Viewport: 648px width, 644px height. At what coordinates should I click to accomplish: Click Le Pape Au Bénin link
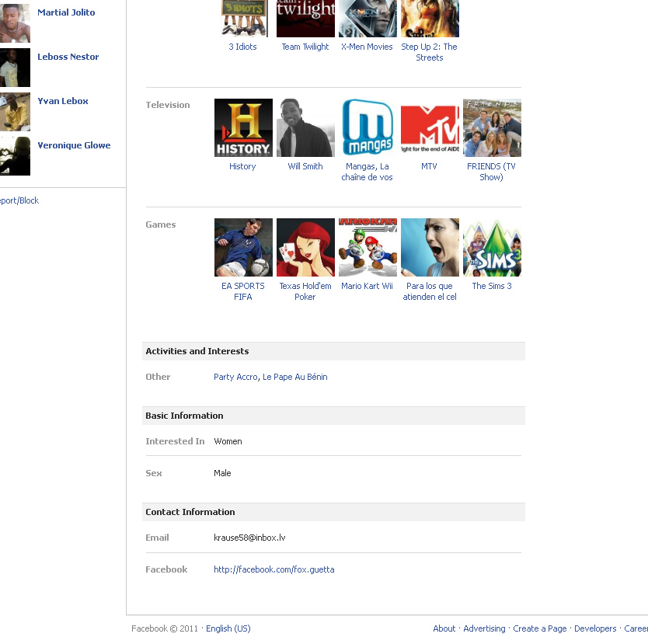click(294, 377)
